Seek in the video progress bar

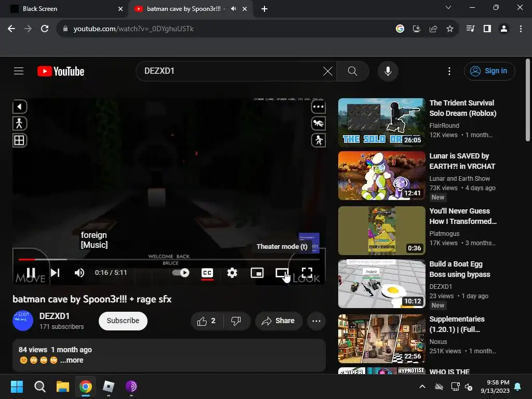[169, 260]
